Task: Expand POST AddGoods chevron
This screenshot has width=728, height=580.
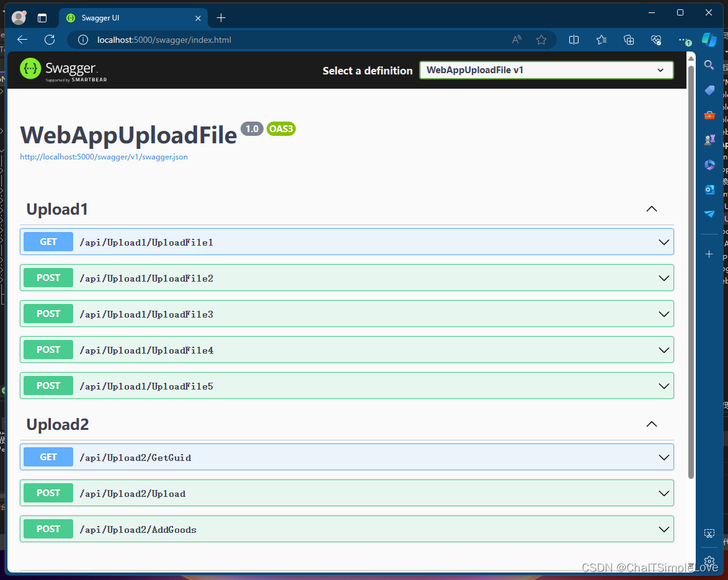Action: point(664,529)
